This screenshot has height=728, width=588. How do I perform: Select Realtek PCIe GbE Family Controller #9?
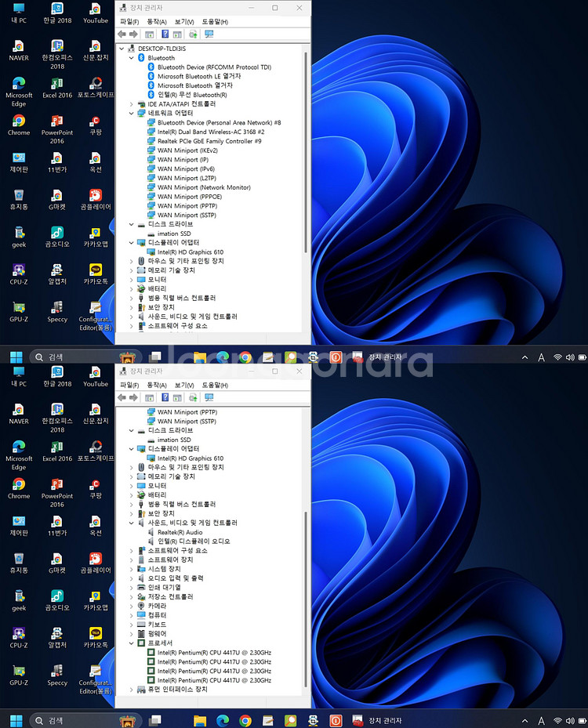click(209, 141)
